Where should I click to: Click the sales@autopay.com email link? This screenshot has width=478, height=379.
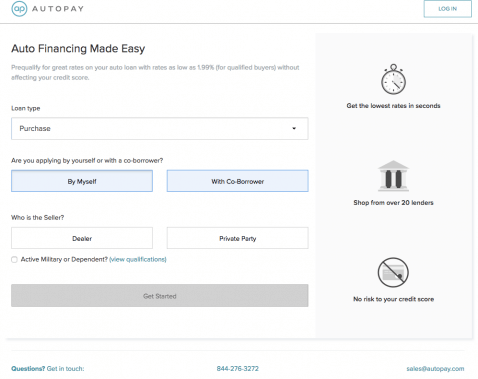435,369
